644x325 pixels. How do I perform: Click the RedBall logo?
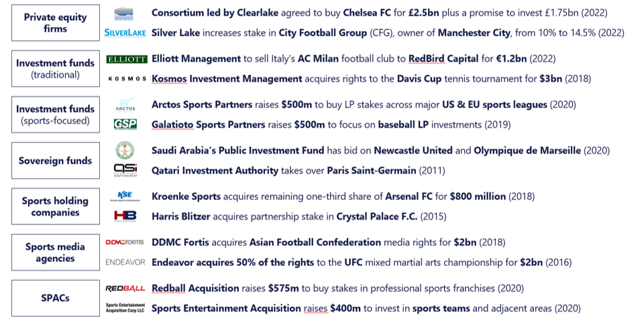coord(125,289)
